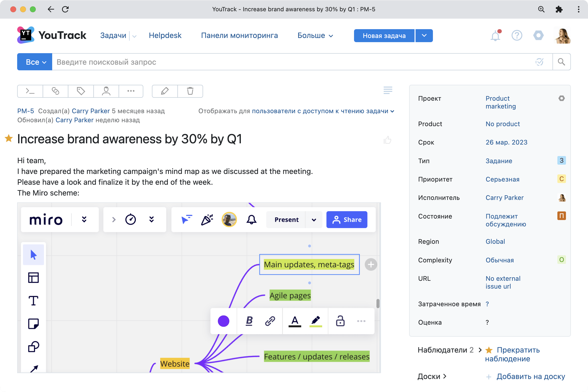The width and height of the screenshot is (588, 392).
Task: Click the Новая задача button
Action: pos(384,36)
